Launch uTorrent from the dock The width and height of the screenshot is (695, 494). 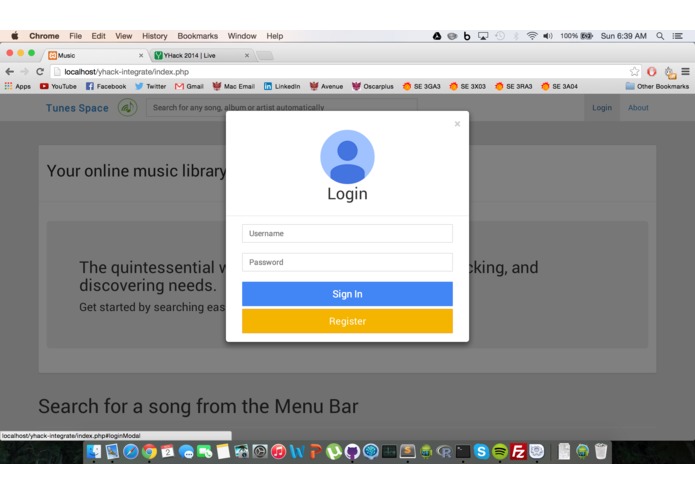[x=334, y=451]
